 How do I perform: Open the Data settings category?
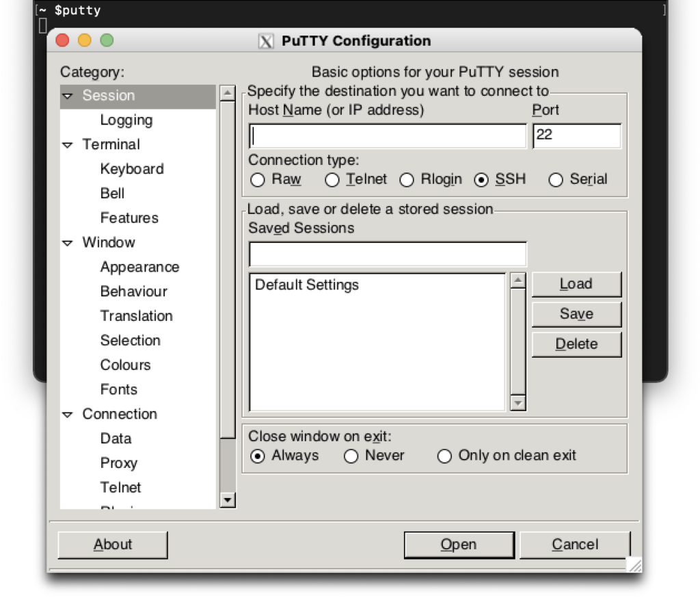coord(116,439)
